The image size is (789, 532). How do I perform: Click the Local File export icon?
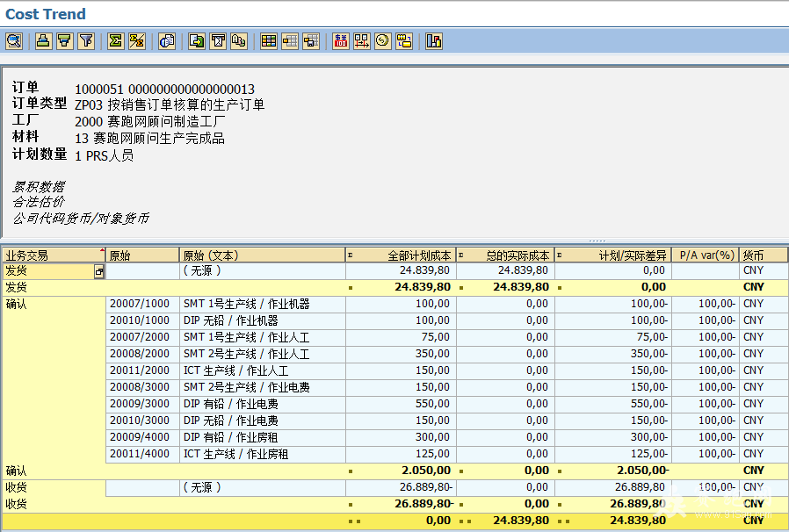point(239,41)
